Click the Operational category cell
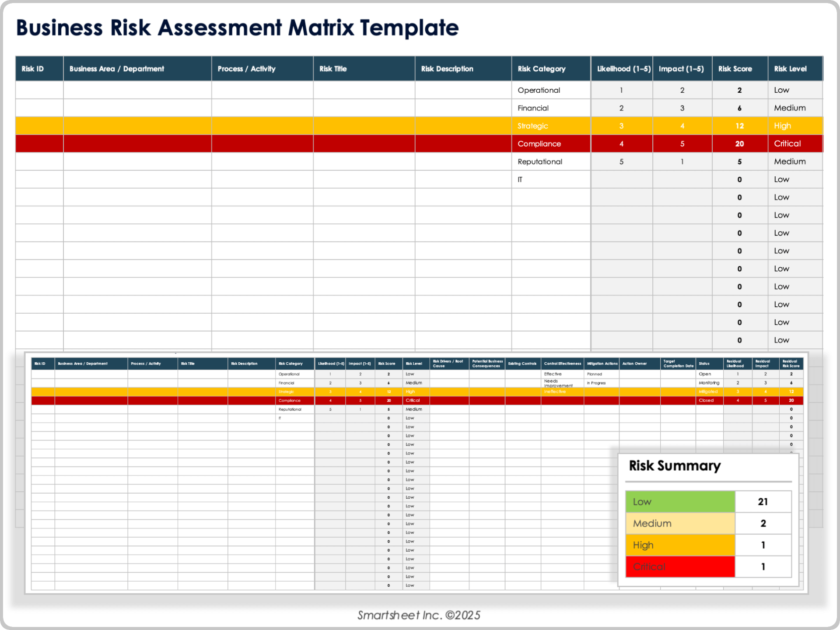 [539, 90]
